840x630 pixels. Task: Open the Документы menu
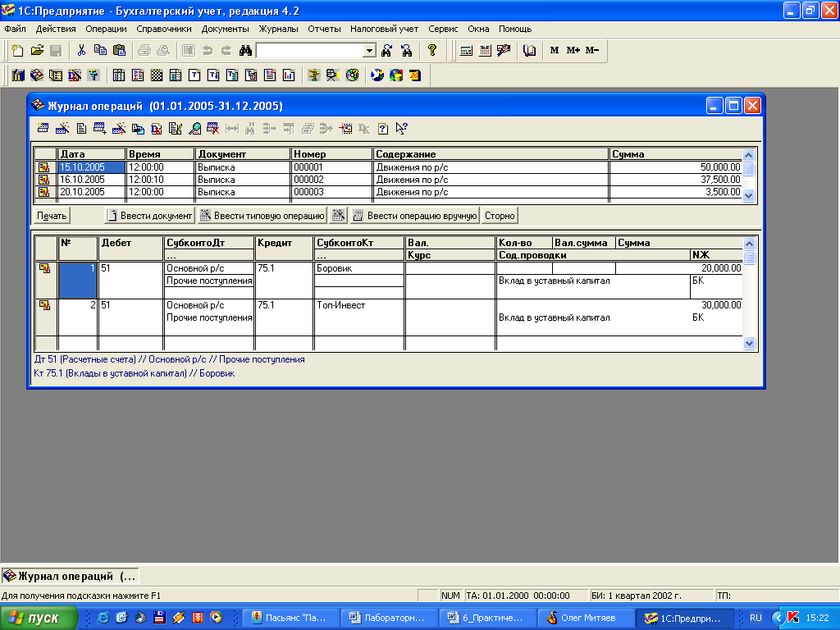(225, 29)
